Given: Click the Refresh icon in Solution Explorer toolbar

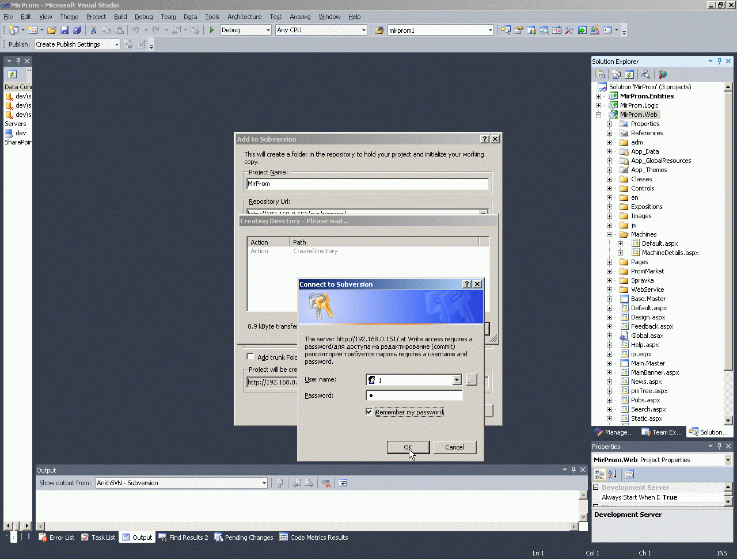Looking at the screenshot, I should pos(629,74).
